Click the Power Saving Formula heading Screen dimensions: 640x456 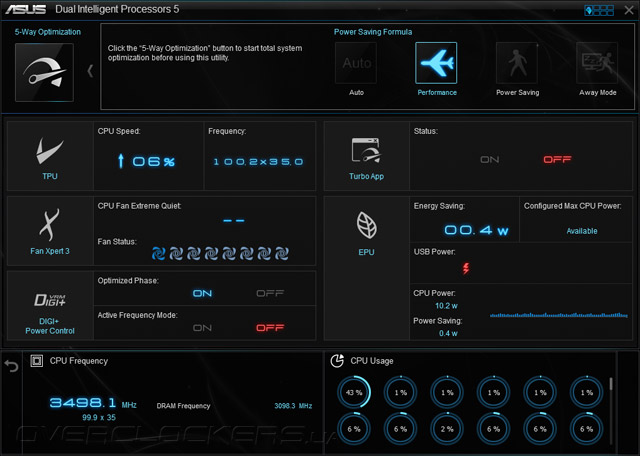tap(373, 32)
